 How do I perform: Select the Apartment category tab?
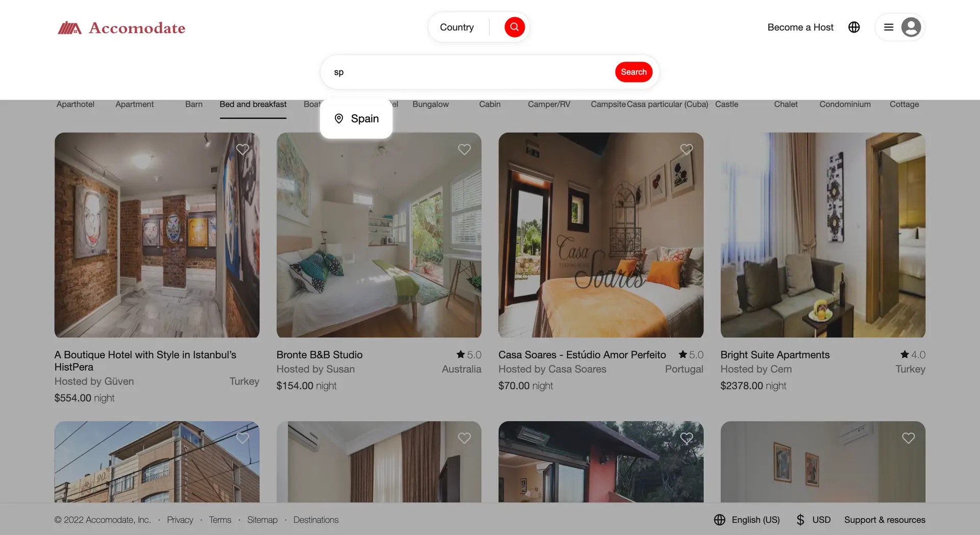[135, 104]
